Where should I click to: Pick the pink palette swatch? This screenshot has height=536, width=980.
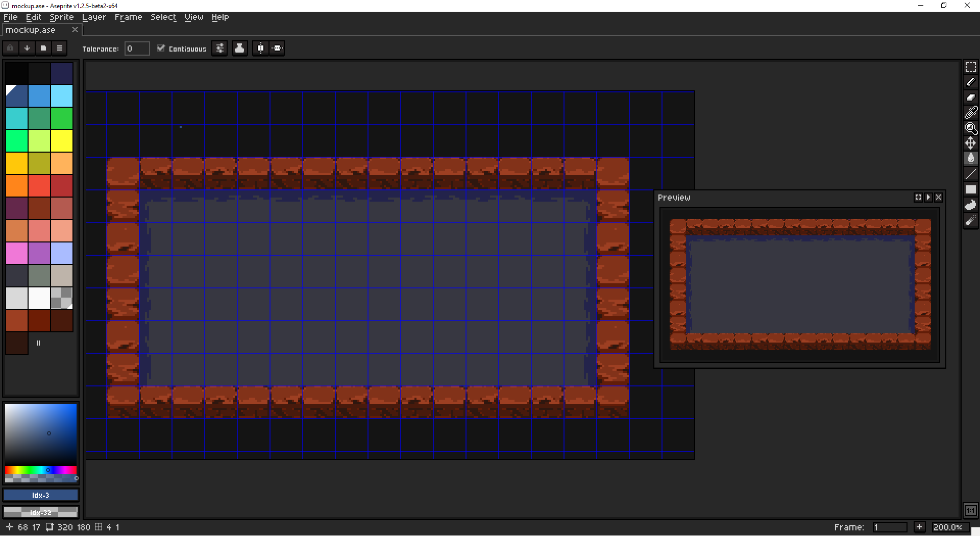(17, 253)
